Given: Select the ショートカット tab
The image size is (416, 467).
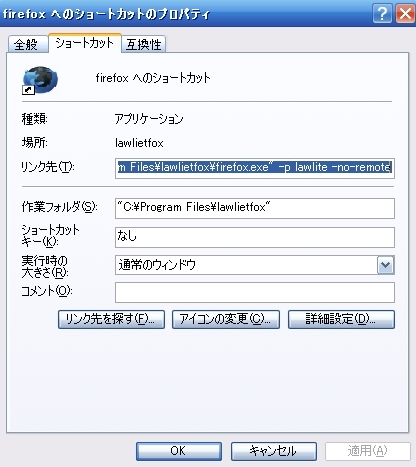Looking at the screenshot, I should pos(85,43).
